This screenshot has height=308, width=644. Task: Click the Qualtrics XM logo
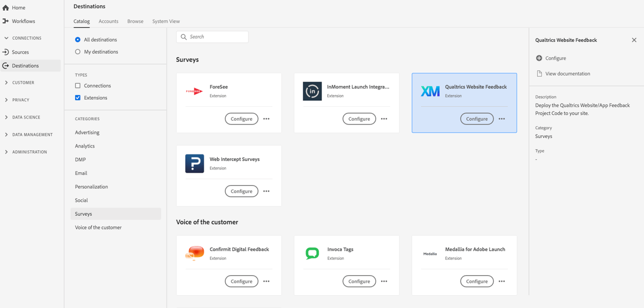[x=430, y=91]
